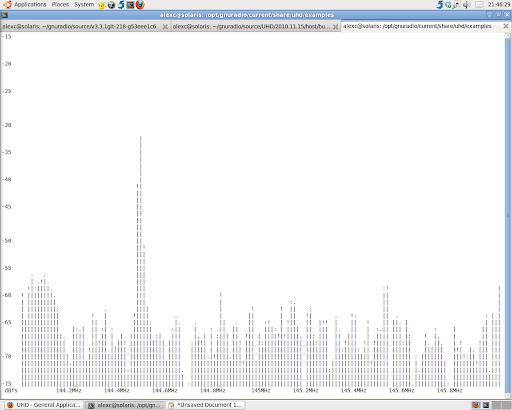Click the 145.8MHz frequency label
Viewport: 512px width, 410px height.
click(x=449, y=390)
